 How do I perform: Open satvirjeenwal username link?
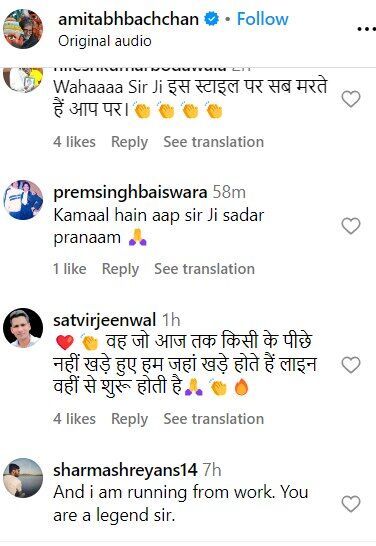coord(104,320)
